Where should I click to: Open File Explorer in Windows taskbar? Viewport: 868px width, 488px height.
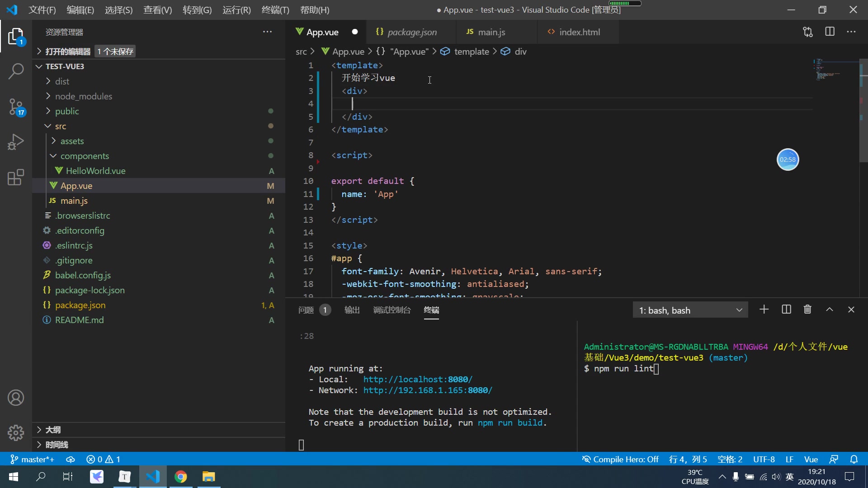208,477
